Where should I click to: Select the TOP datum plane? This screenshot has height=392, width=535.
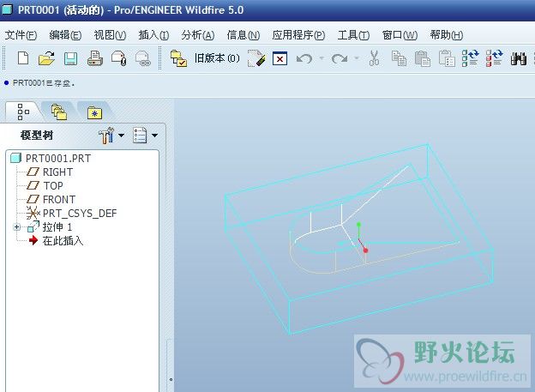click(x=45, y=185)
